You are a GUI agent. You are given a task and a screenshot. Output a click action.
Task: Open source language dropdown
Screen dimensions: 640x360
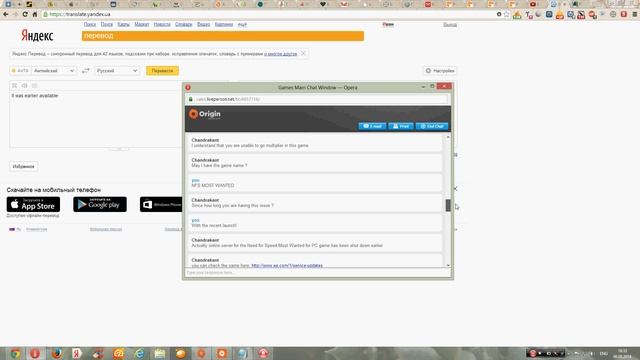(x=54, y=71)
